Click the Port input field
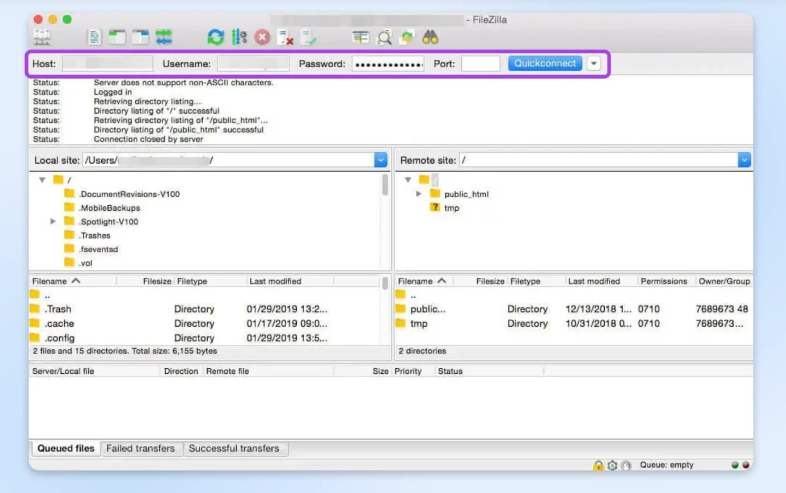 click(x=480, y=64)
